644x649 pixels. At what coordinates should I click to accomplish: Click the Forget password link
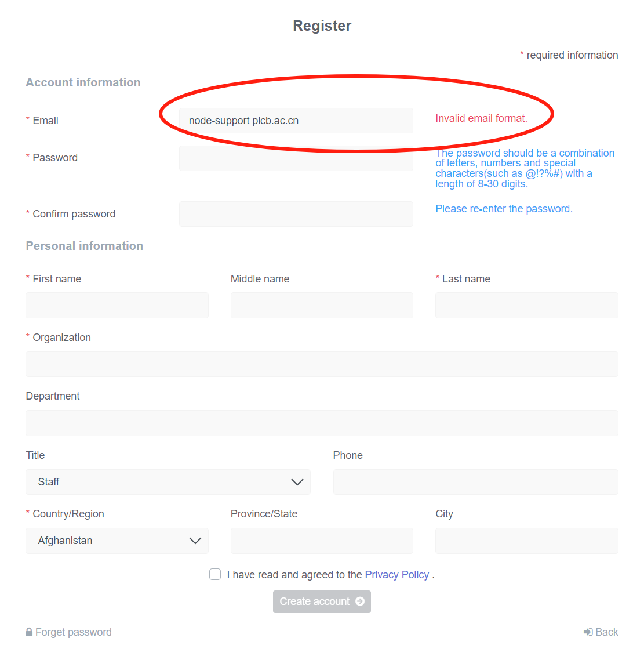coord(73,632)
